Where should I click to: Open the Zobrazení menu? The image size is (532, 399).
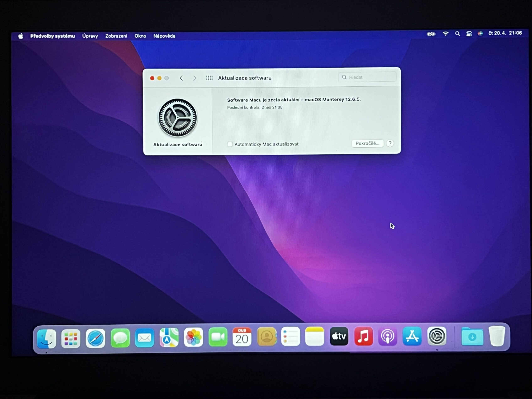click(116, 36)
